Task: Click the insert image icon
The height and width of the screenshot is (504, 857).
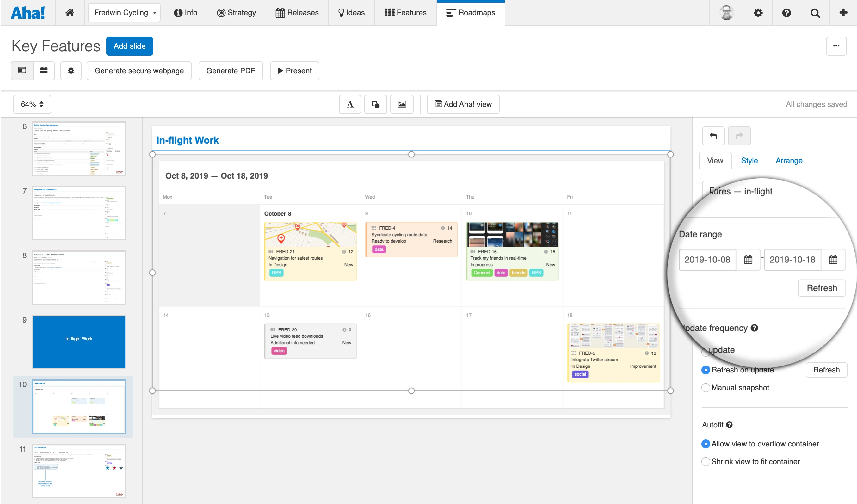Action: pyautogui.click(x=402, y=104)
